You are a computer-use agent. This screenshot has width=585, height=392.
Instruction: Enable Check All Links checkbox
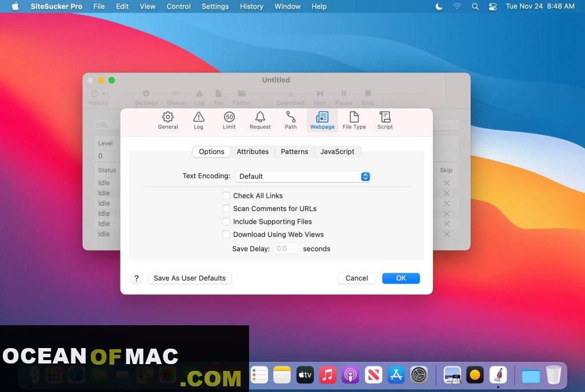tap(226, 195)
